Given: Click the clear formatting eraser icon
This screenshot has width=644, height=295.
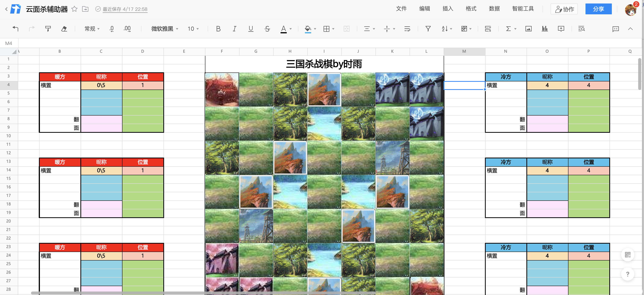Looking at the screenshot, I should (64, 29).
